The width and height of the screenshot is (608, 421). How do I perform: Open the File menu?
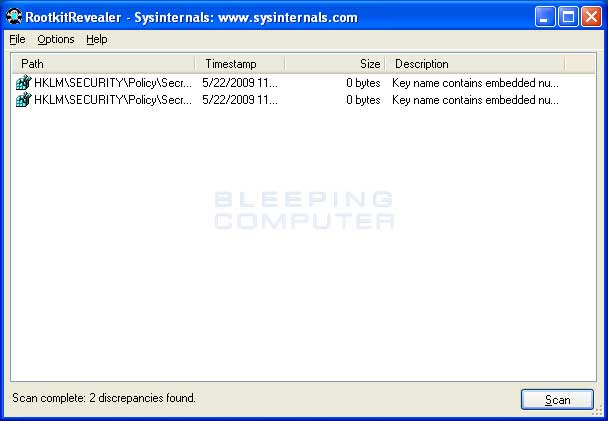pos(17,40)
